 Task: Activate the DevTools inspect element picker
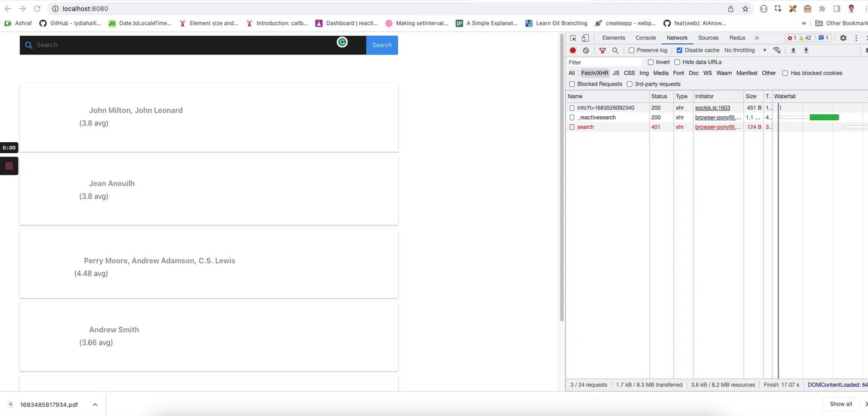[573, 38]
